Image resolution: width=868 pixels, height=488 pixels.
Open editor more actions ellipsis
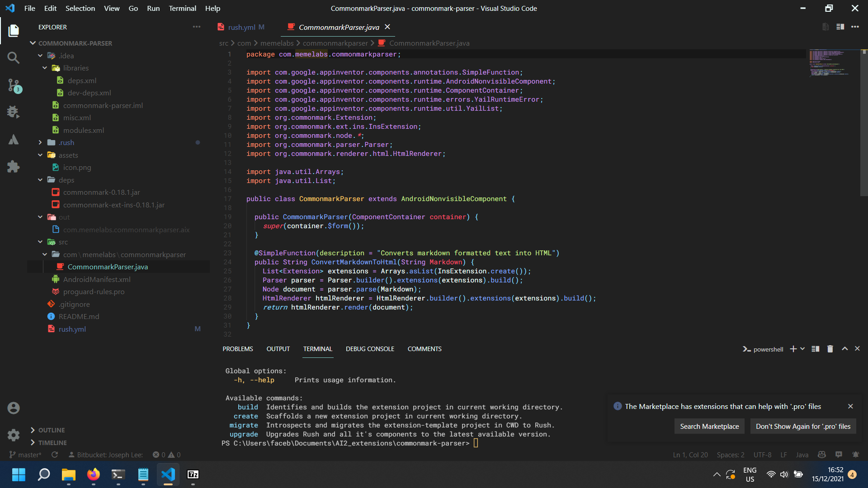pos(855,27)
